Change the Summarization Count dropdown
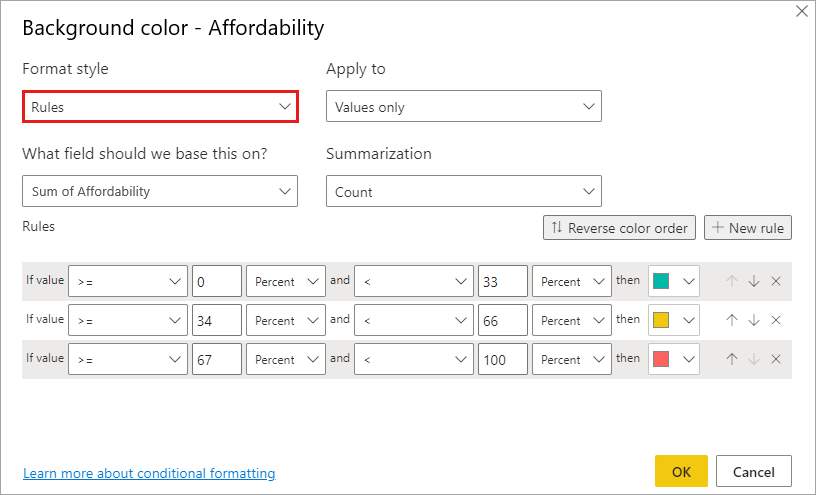 pyautogui.click(x=464, y=191)
